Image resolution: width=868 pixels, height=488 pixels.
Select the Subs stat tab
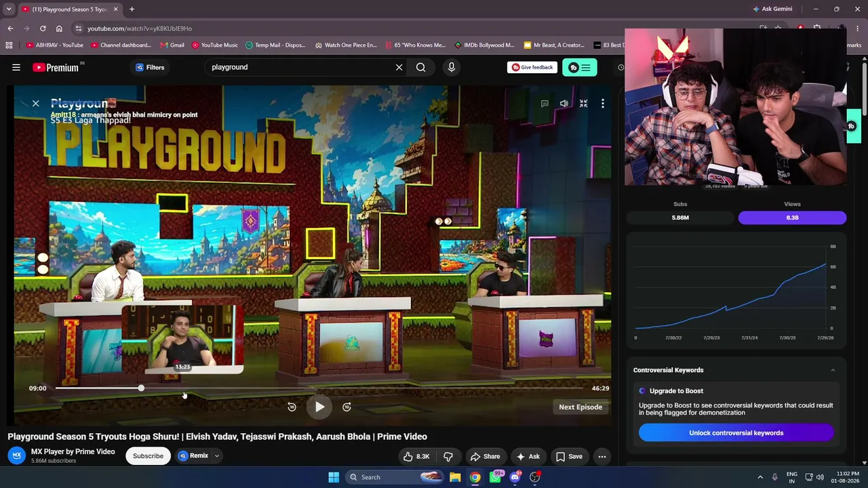pyautogui.click(x=680, y=218)
